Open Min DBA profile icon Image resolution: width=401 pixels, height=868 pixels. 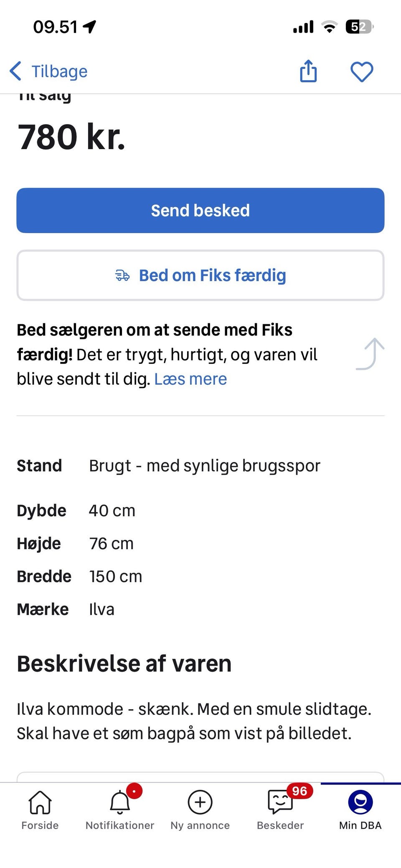(x=360, y=802)
